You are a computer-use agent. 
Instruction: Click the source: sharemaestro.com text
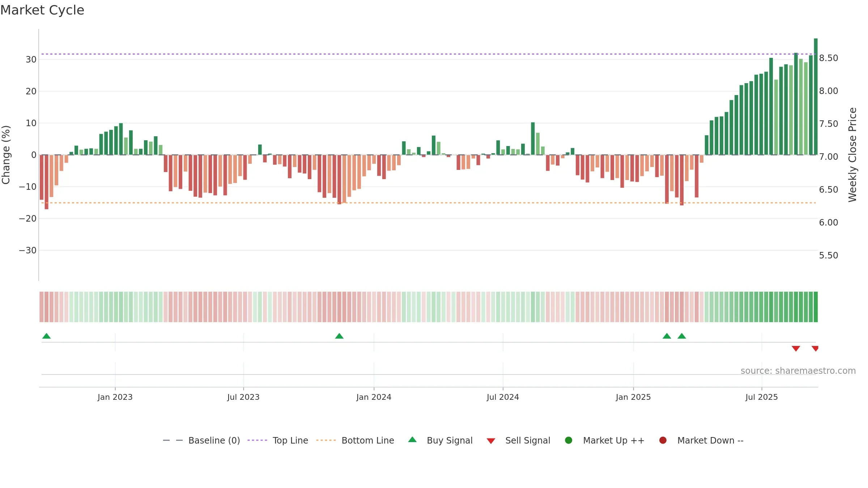coord(798,371)
